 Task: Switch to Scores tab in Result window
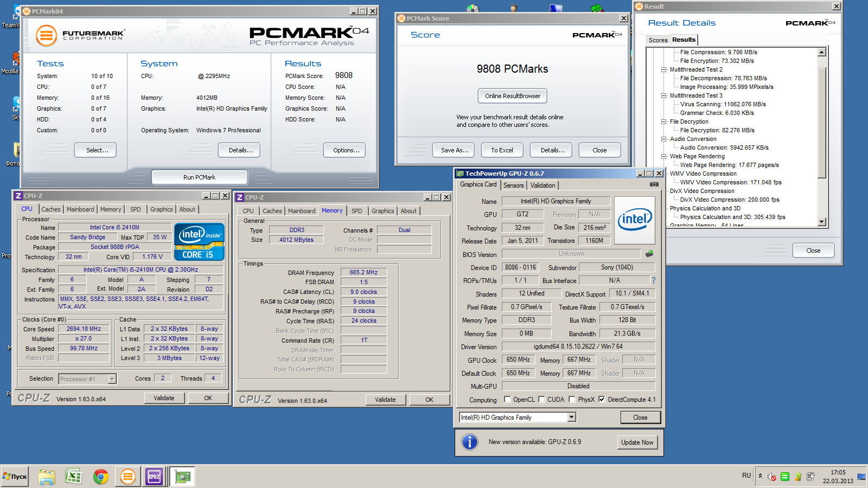658,40
